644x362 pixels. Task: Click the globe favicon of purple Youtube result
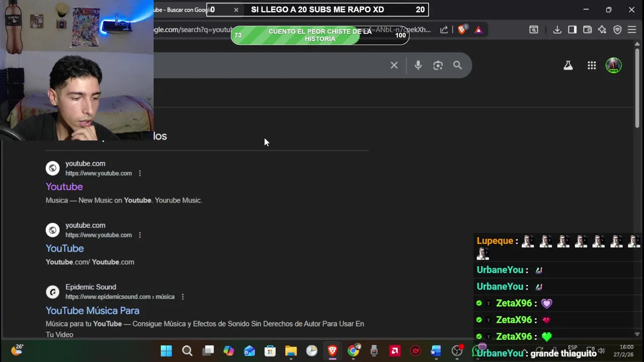coord(53,168)
